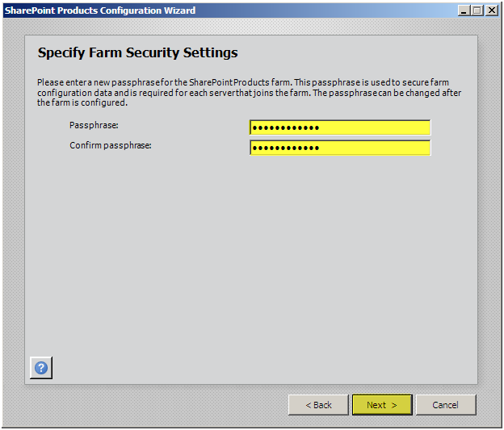Image resolution: width=504 pixels, height=430 pixels.
Task: Maximize the Configuration Wizard window
Action: pyautogui.click(x=477, y=10)
